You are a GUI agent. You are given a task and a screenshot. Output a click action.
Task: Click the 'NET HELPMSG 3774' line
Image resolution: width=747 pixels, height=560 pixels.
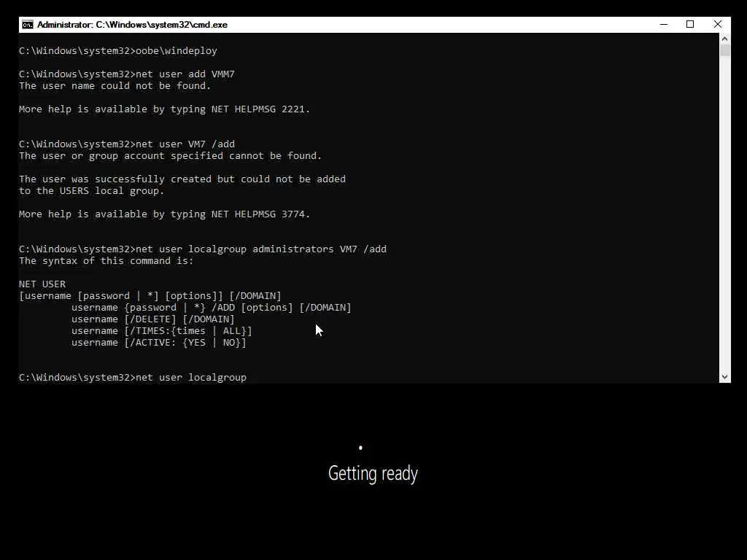click(164, 214)
